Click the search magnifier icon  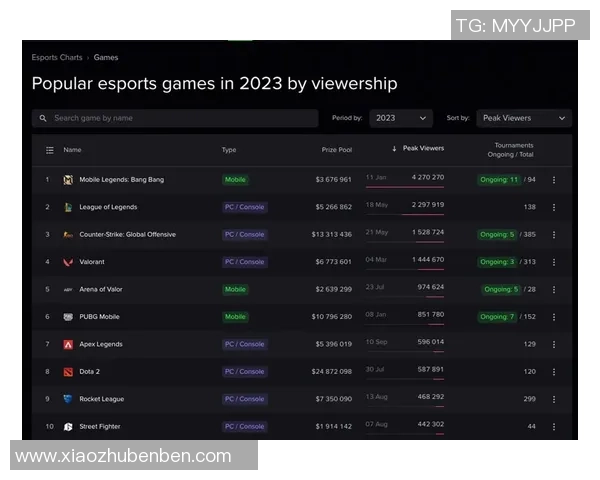coord(43,118)
